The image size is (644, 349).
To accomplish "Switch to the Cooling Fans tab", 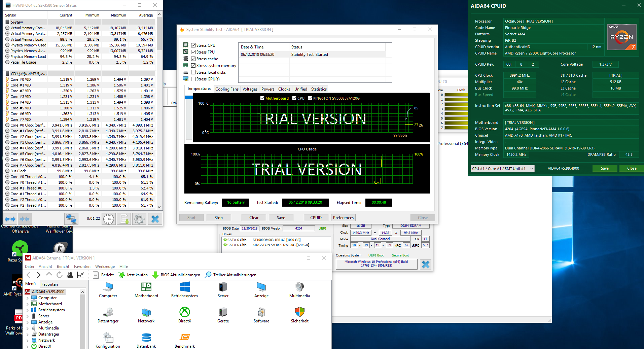I will point(227,89).
